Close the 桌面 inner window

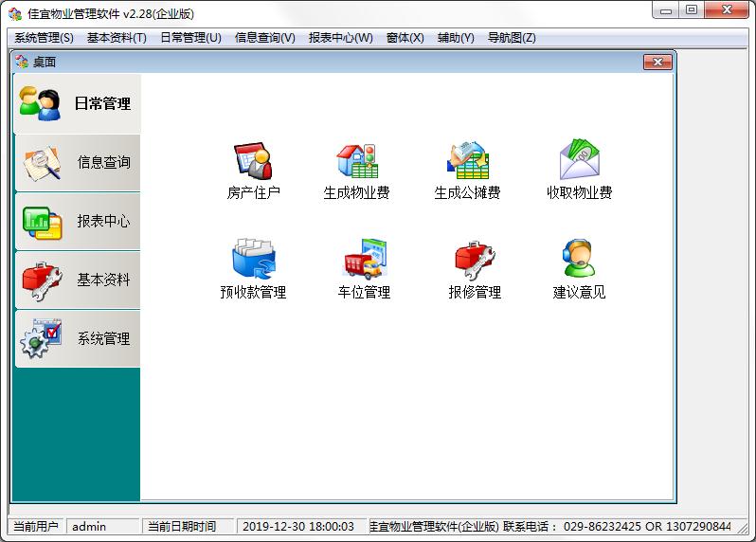coord(657,63)
